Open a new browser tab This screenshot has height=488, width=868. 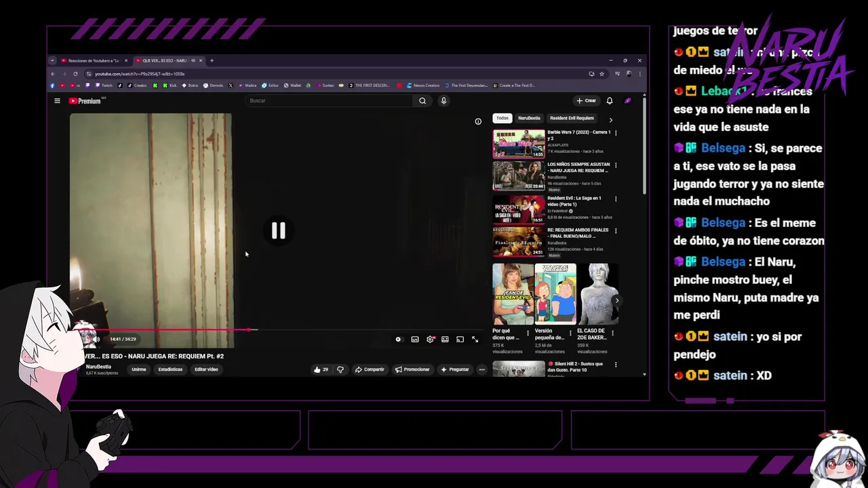tap(212, 61)
